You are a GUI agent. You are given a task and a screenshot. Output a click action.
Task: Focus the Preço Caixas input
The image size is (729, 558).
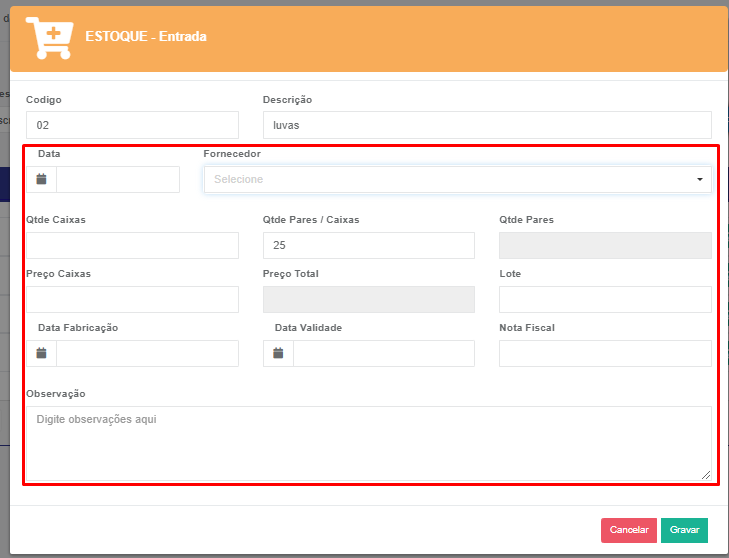click(132, 300)
